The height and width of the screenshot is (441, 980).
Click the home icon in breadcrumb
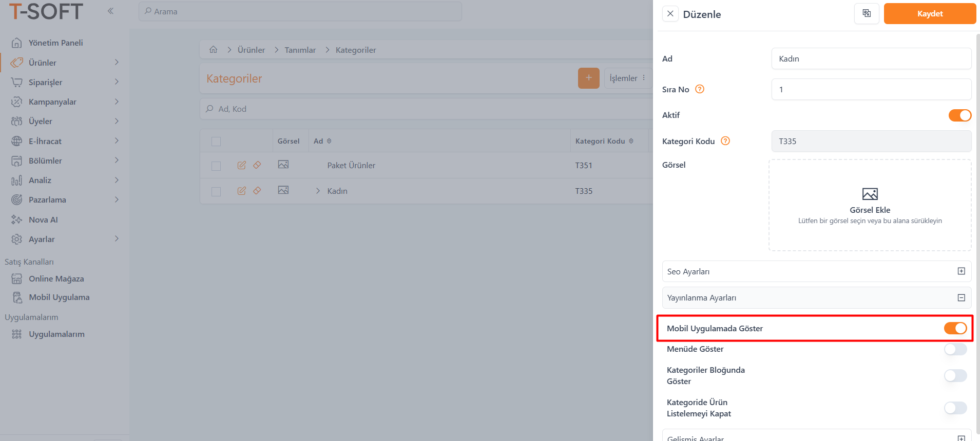click(214, 49)
